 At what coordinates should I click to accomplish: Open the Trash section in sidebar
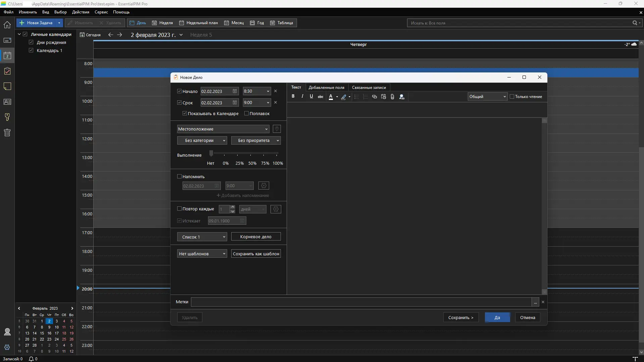coord(7,133)
